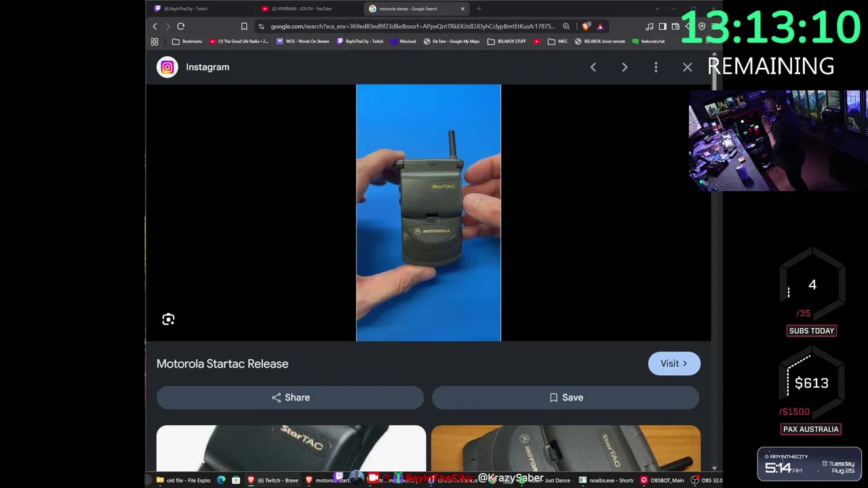Close the motorola startac search tab
The height and width of the screenshot is (488, 868).
point(462,9)
